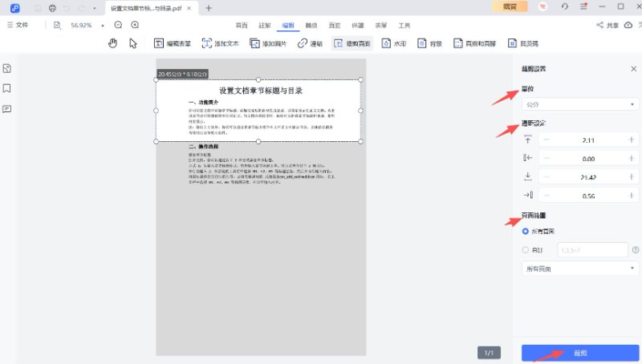Click the undo arrow in title bar
Screen dimensions: 642x364
[x=67, y=8]
